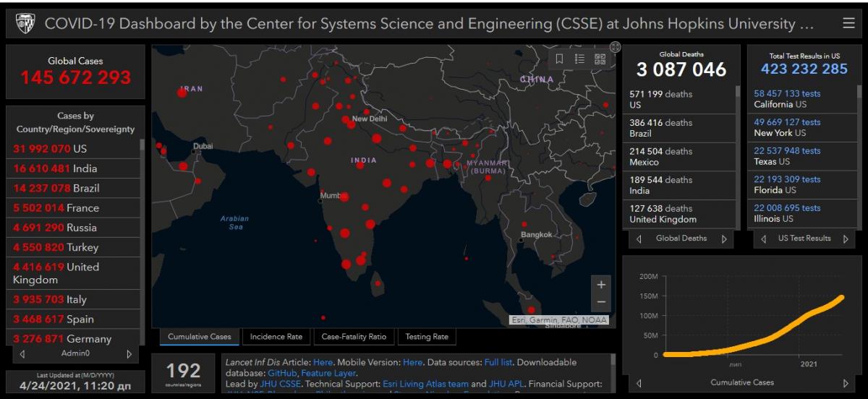Expand the map to full view

(615, 47)
